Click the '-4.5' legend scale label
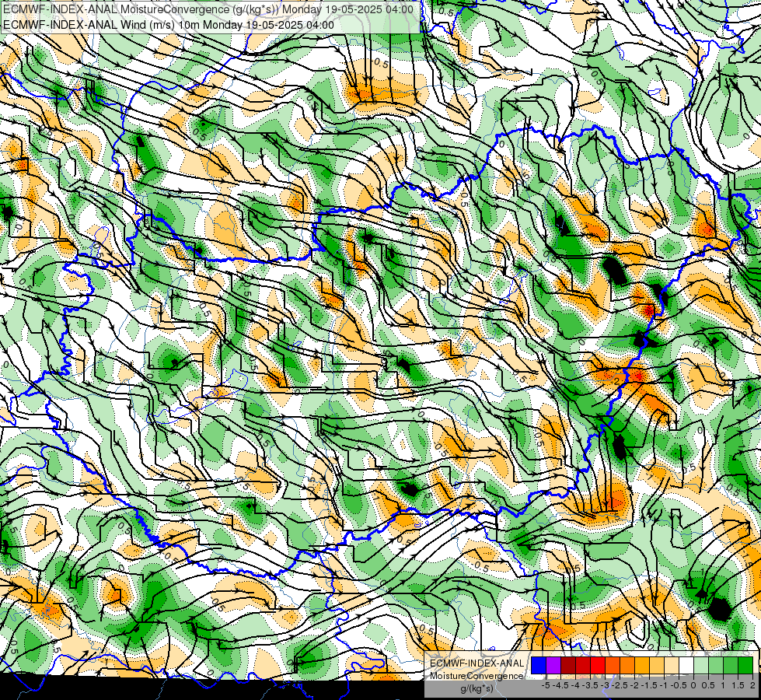The width and height of the screenshot is (761, 700). (560, 685)
